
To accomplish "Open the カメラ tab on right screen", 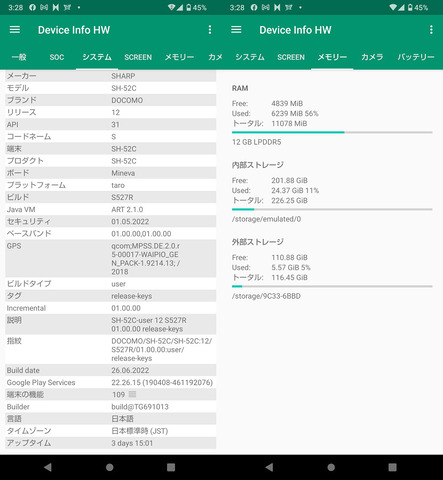I will tap(372, 57).
